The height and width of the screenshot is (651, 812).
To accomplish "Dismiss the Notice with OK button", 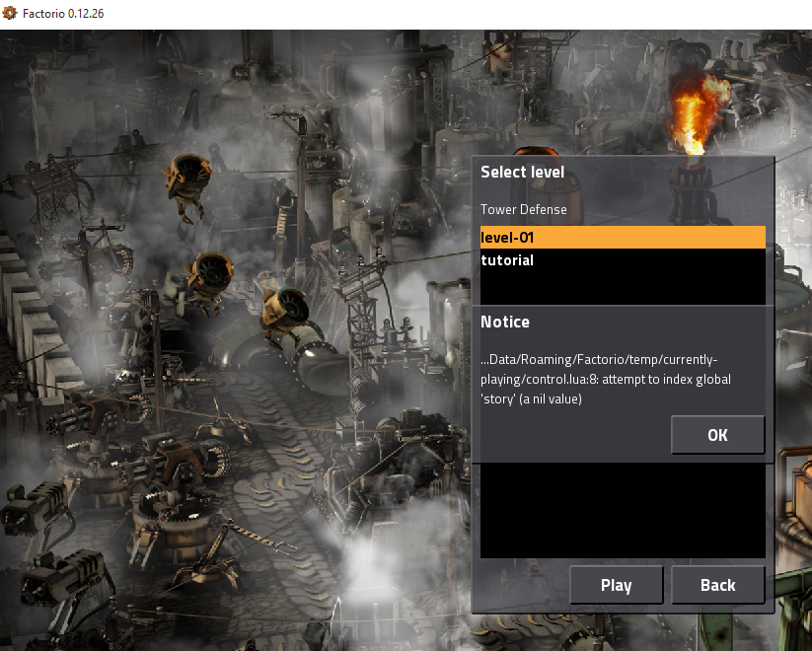I will pyautogui.click(x=717, y=435).
